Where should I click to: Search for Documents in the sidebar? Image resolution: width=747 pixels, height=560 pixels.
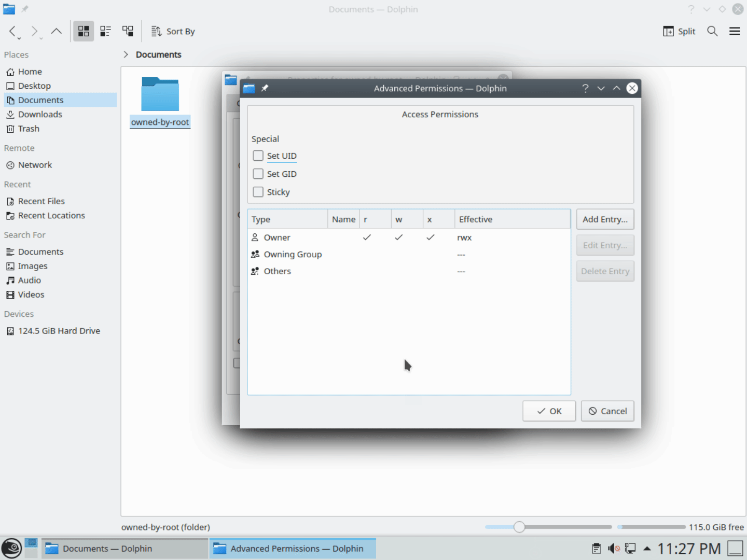60,251
